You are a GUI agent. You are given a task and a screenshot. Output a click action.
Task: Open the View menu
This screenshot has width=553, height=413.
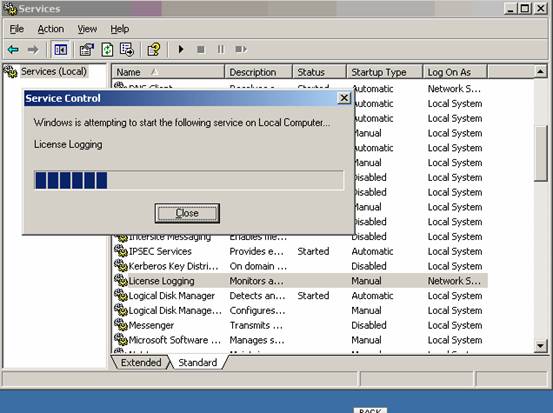87,29
